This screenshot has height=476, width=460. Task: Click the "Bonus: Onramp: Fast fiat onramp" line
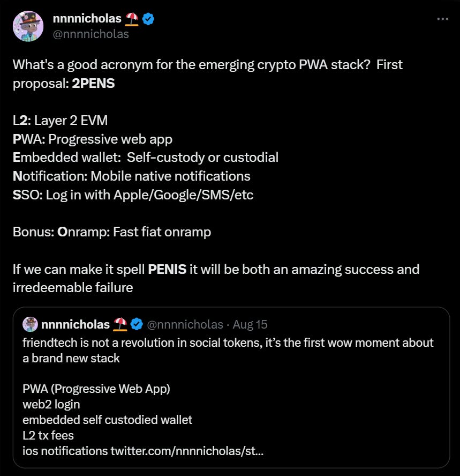pos(111,232)
